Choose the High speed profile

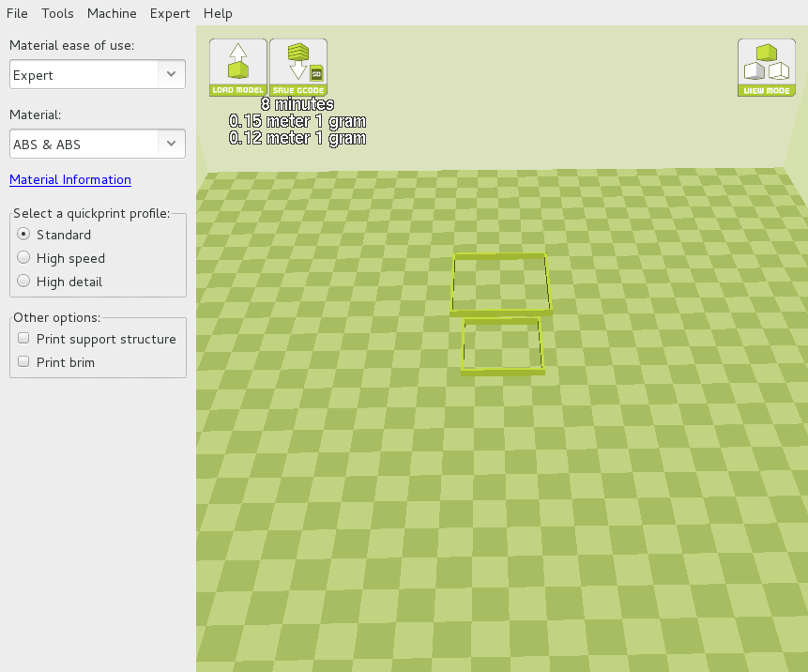tap(24, 258)
